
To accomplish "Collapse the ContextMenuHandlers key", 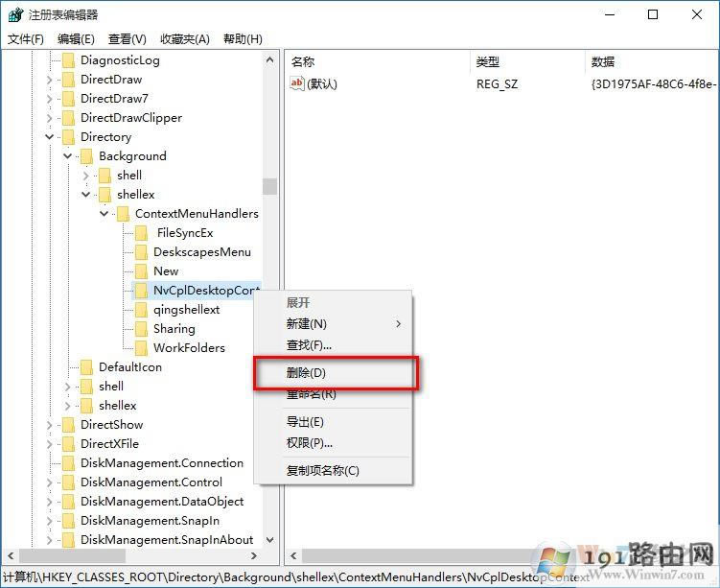I will pyautogui.click(x=105, y=214).
